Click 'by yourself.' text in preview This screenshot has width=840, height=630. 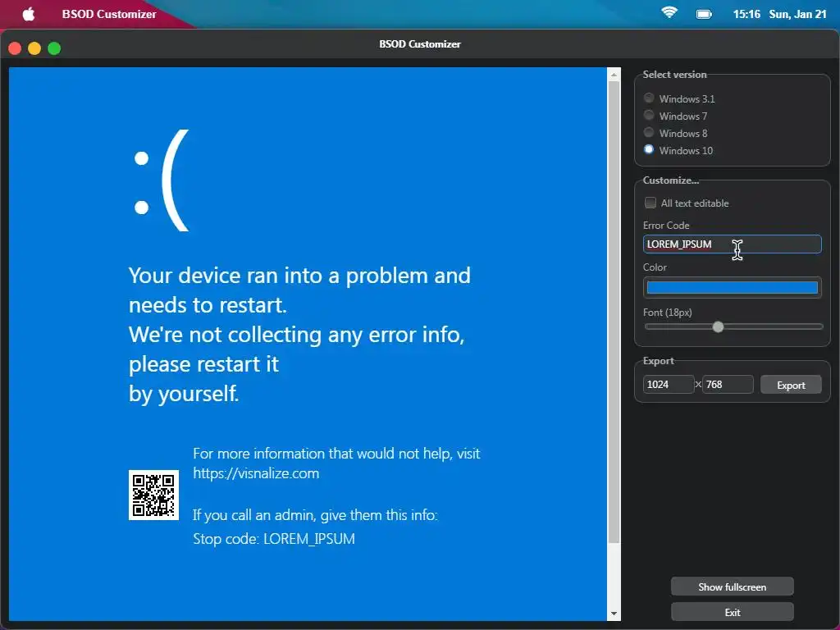(184, 394)
